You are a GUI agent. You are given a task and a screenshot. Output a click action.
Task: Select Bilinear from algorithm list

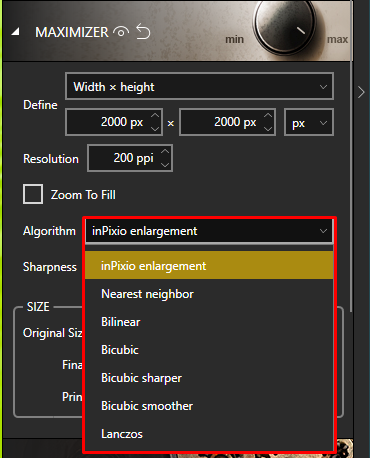coord(209,322)
